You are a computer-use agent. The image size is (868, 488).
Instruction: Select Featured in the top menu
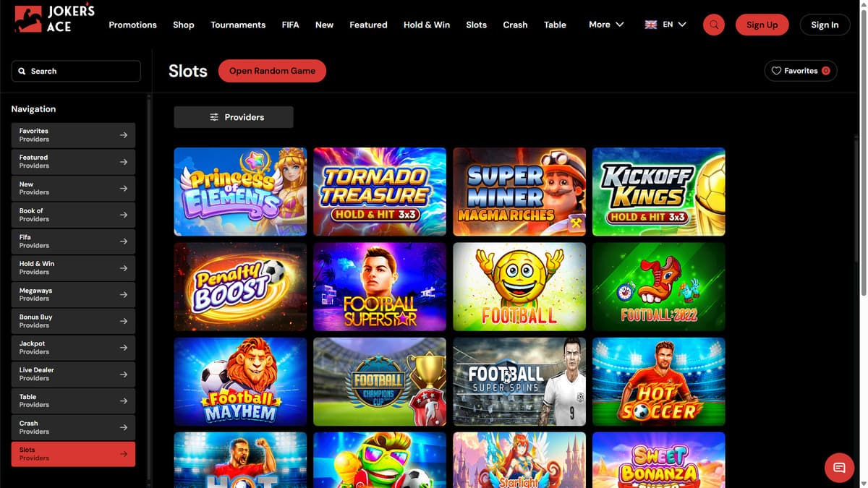pos(368,25)
